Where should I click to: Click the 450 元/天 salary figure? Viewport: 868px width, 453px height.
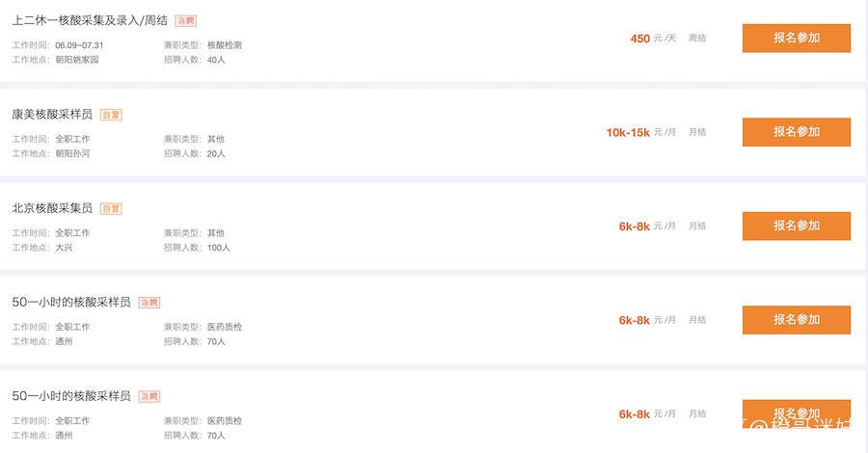640,39
